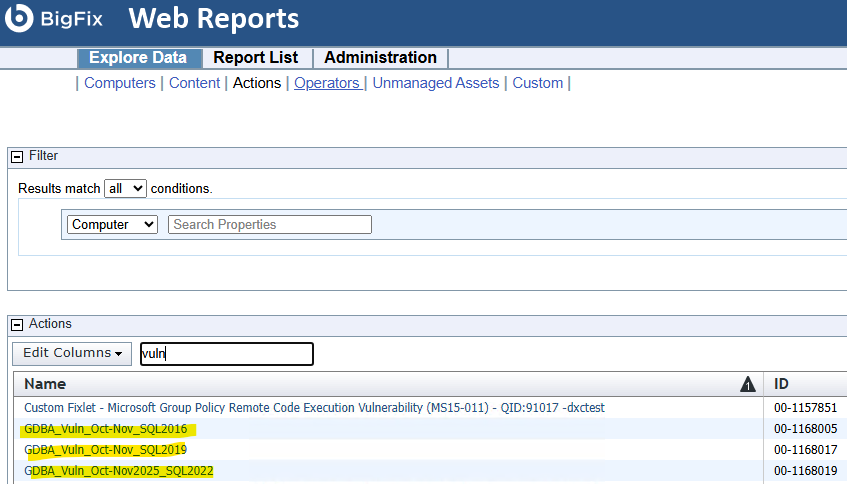Collapse the Filter section
Screen dimensions: 847x484
pos(17,156)
